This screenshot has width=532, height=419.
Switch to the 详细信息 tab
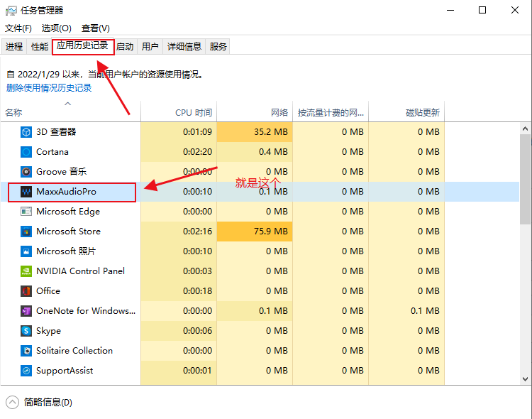(184, 47)
